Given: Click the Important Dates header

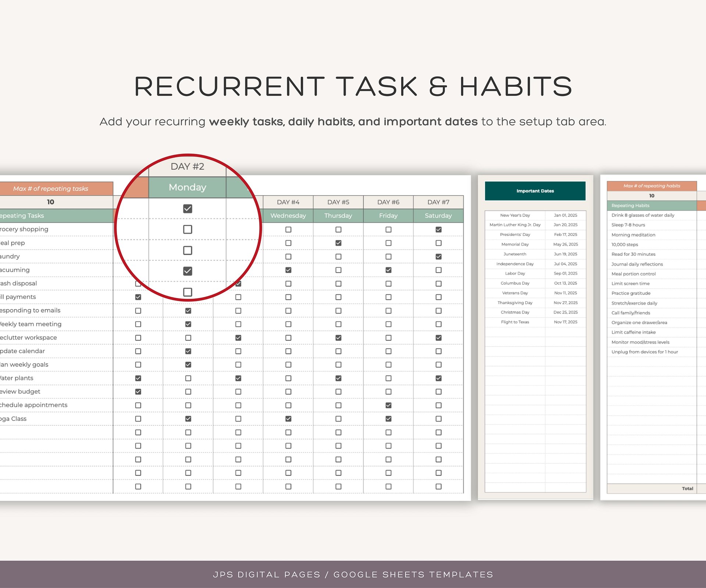Looking at the screenshot, I should pyautogui.click(x=535, y=191).
